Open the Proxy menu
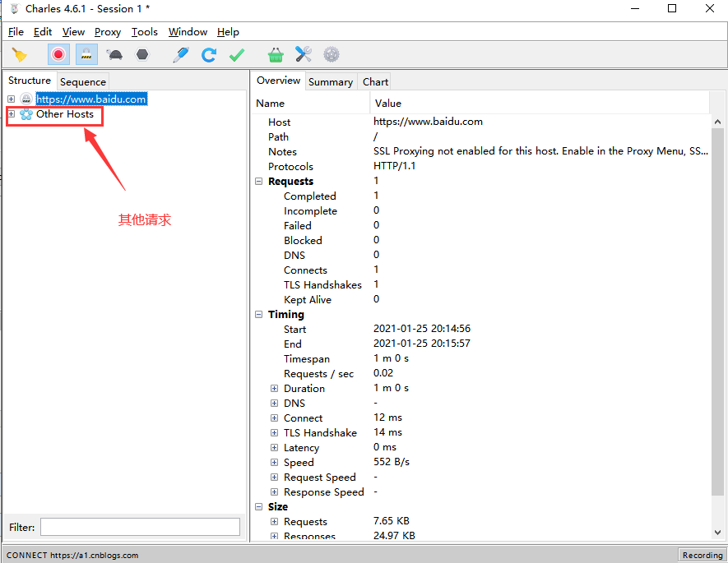 point(108,32)
